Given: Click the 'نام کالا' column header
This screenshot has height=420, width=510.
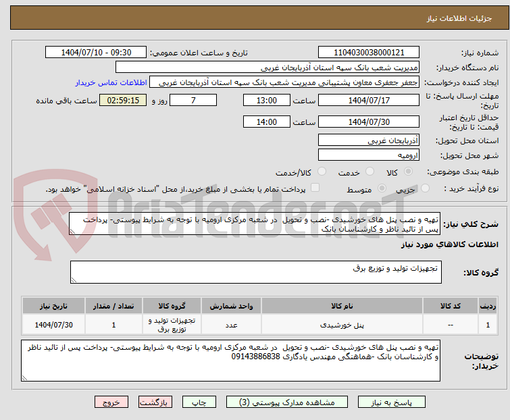Looking at the screenshot, I should tap(342, 306).
